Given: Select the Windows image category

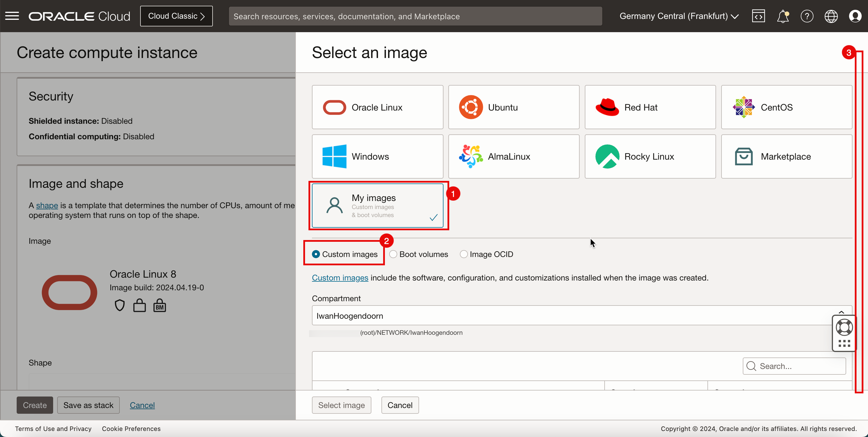Looking at the screenshot, I should (x=377, y=157).
